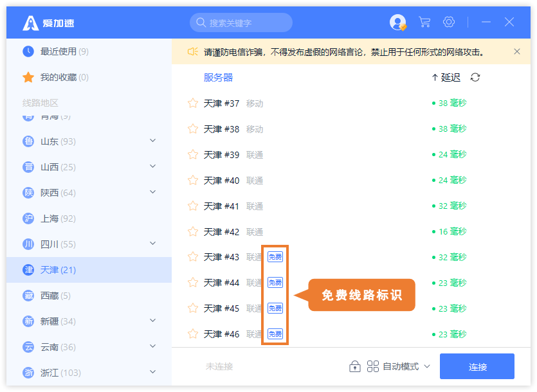
Task: Expand the 山东 region list
Action: [x=153, y=141]
